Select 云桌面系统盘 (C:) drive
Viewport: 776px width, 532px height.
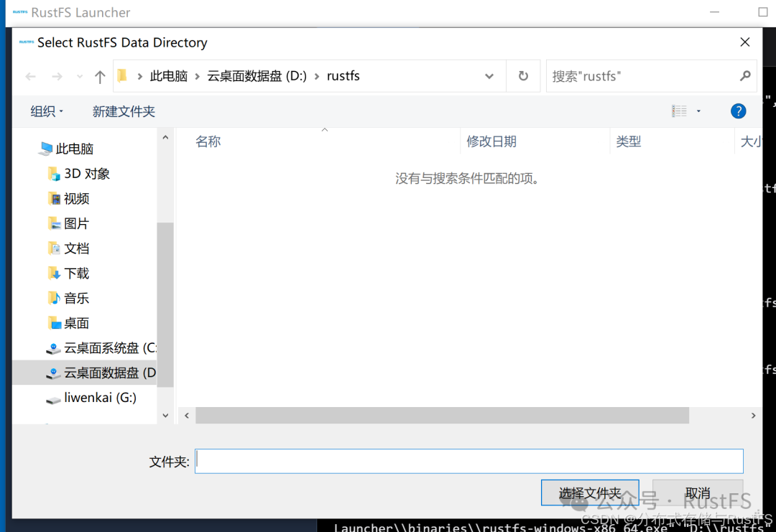(x=110, y=348)
